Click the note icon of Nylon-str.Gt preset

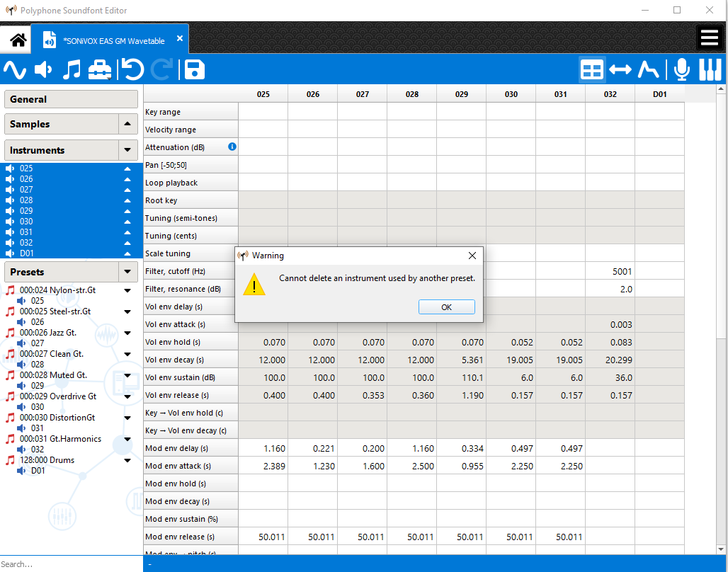pyautogui.click(x=10, y=290)
